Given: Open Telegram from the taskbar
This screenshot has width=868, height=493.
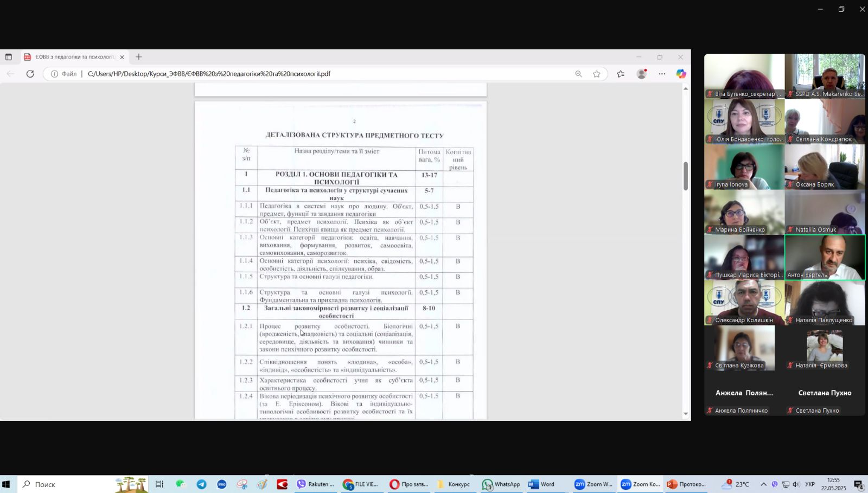Looking at the screenshot, I should (201, 484).
